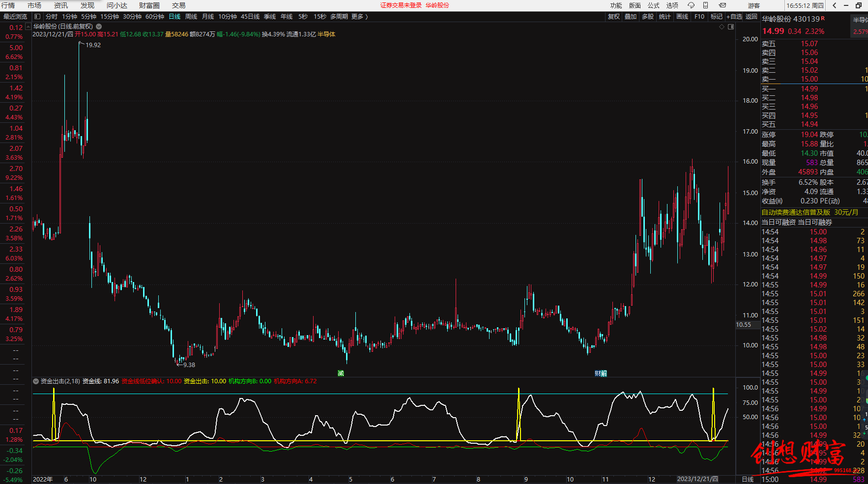The image size is (868, 484).
Task: Toggle right info panel icon
Action: [731, 27]
